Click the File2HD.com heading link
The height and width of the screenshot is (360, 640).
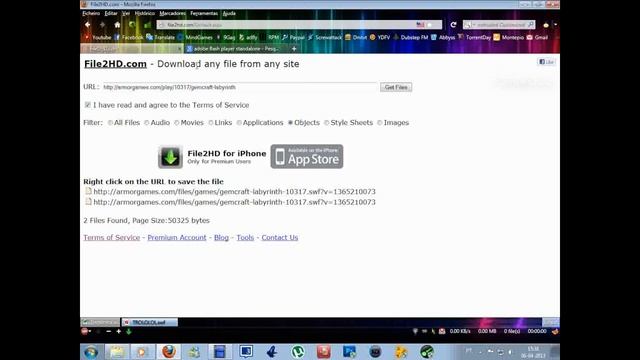[x=115, y=64]
